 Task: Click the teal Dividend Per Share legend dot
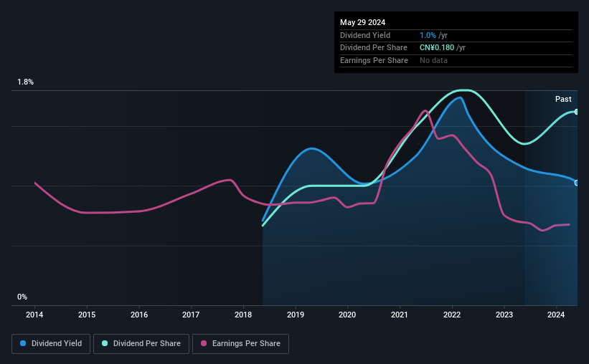pyautogui.click(x=105, y=343)
